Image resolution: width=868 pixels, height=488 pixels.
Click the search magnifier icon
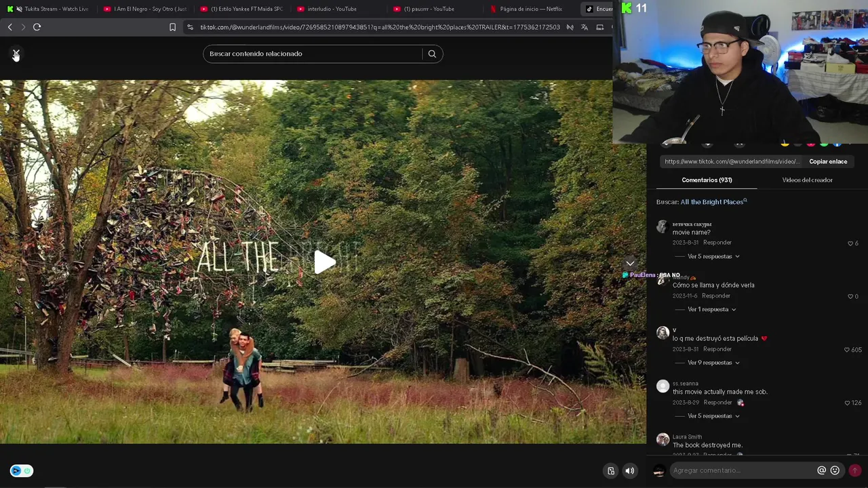(432, 54)
